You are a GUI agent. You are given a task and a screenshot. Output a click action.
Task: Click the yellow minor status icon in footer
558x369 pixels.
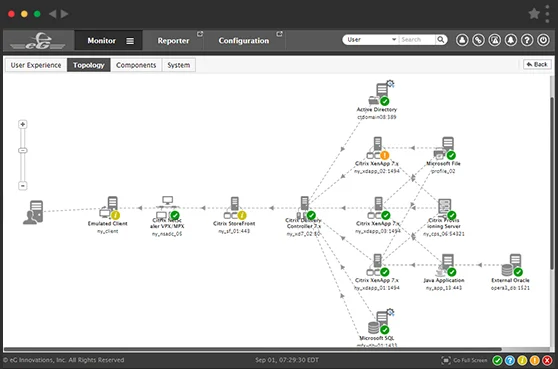click(x=522, y=360)
